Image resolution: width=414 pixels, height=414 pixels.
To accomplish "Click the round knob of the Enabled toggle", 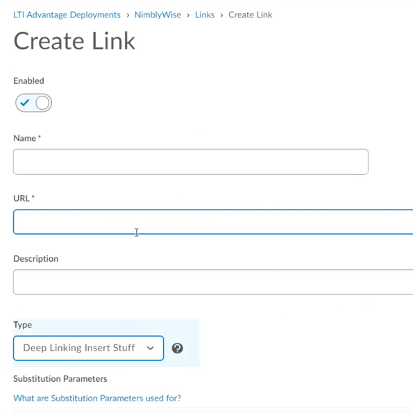I will 42,103.
